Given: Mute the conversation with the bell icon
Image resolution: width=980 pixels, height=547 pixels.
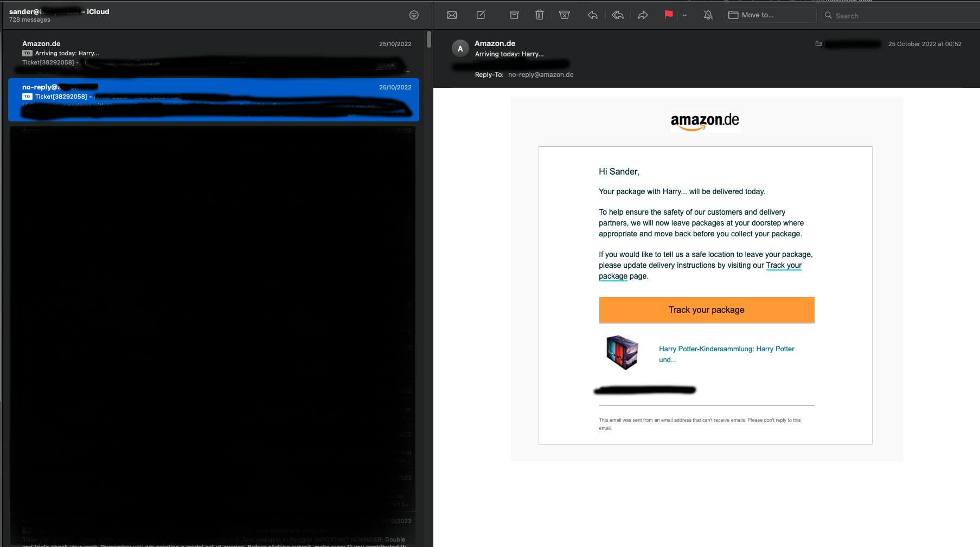Looking at the screenshot, I should point(708,15).
